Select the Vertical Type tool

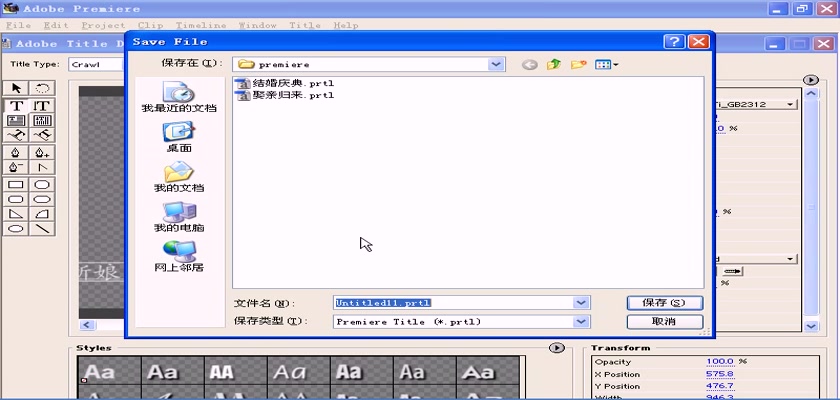coord(42,105)
